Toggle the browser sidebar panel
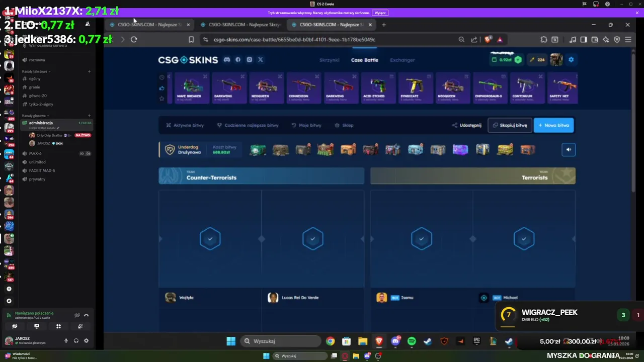This screenshot has height=362, width=644. [x=584, y=39]
